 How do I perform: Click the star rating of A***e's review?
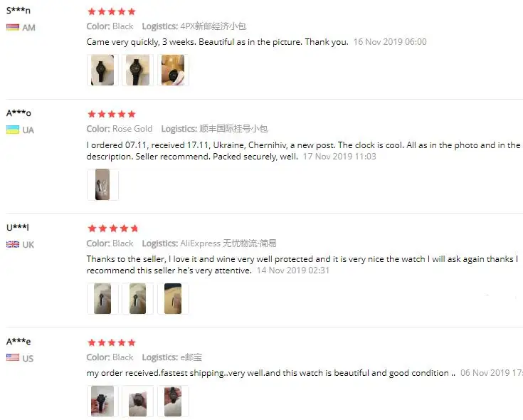pos(112,342)
